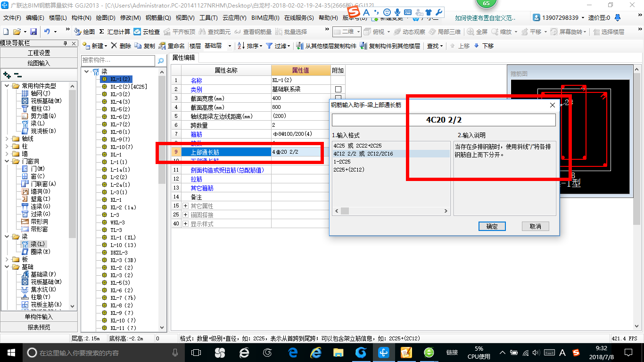Image resolution: width=644 pixels, height=362 pixels.
Task: Open 工程设置 navigation section
Action: tap(39, 53)
